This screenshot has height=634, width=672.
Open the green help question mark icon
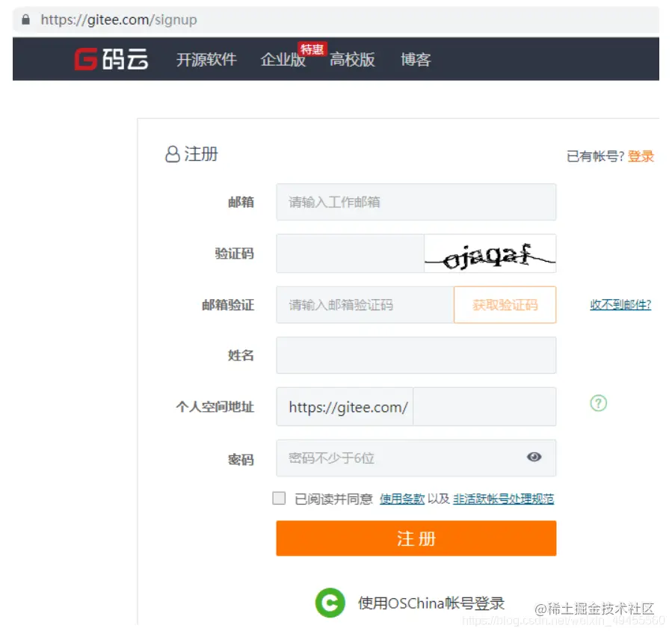[598, 403]
